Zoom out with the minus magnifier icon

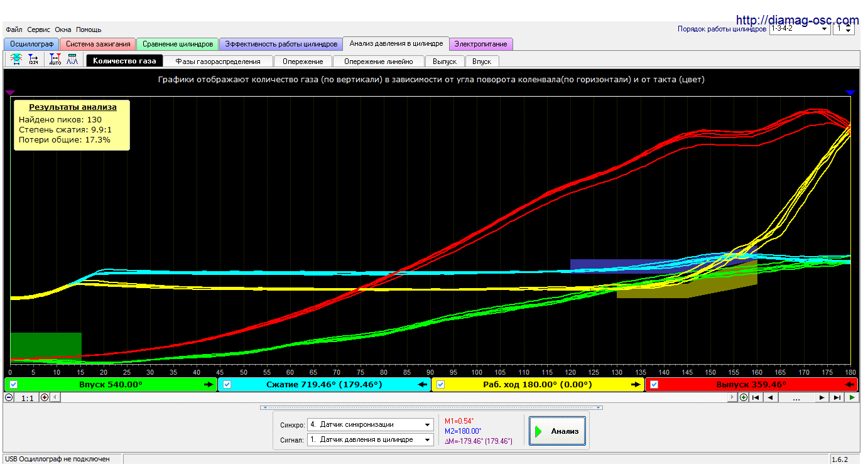[x=9, y=397]
